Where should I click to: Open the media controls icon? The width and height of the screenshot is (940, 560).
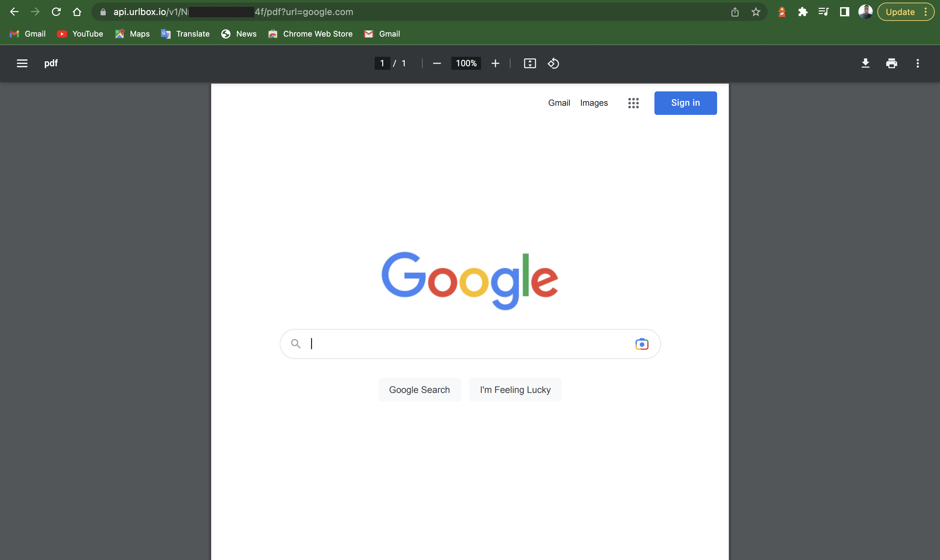[x=823, y=12]
